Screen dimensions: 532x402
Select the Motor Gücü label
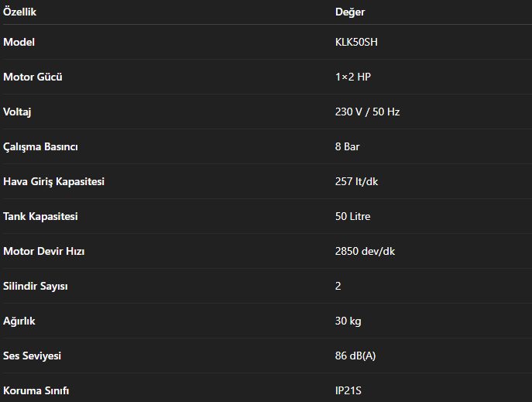click(33, 77)
